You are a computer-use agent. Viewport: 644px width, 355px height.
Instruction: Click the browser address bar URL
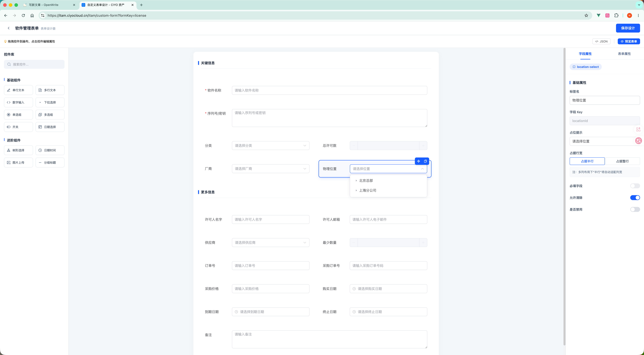(97, 15)
